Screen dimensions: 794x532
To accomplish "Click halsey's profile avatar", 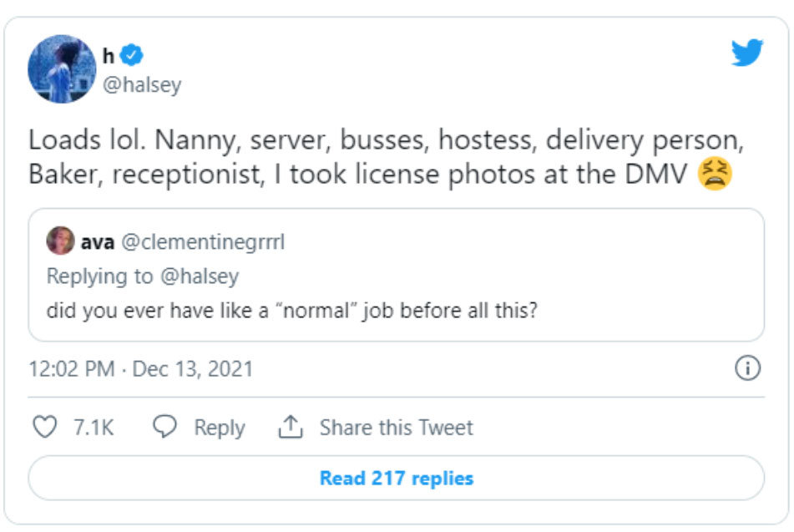I will click(x=63, y=68).
